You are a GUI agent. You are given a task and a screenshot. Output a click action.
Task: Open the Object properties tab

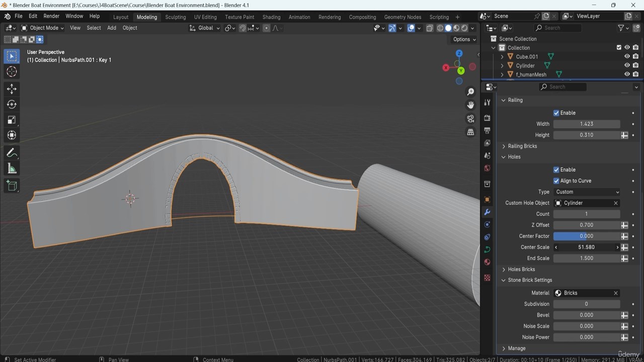coord(487,200)
